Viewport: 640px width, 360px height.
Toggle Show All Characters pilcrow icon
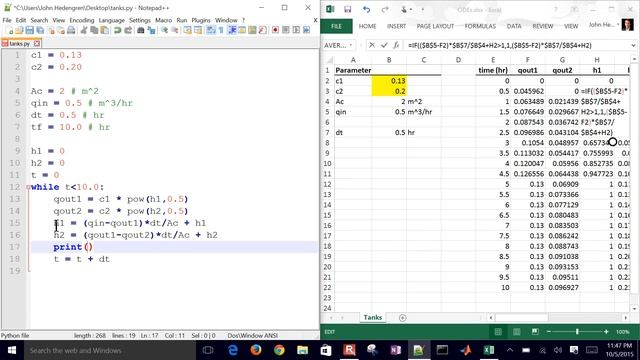click(221, 30)
